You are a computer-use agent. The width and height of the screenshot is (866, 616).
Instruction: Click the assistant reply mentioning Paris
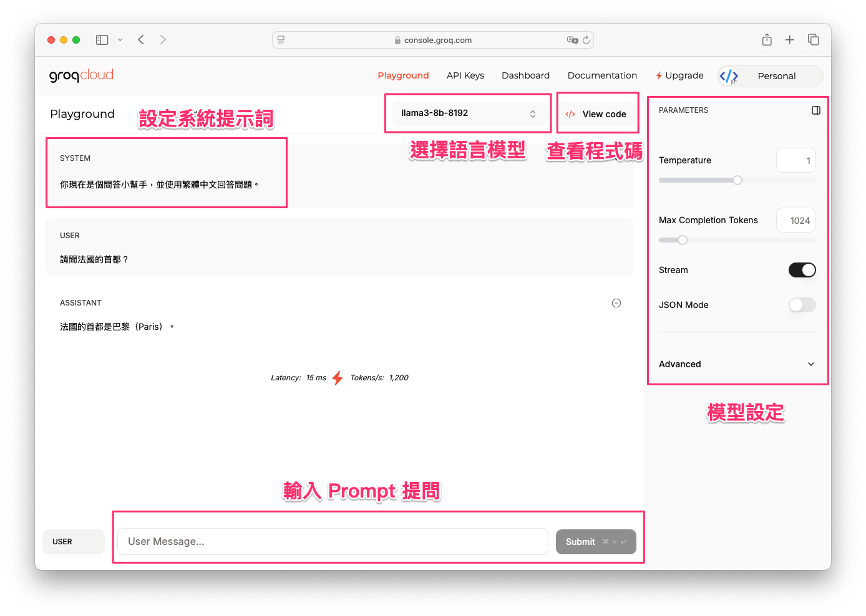(x=117, y=327)
